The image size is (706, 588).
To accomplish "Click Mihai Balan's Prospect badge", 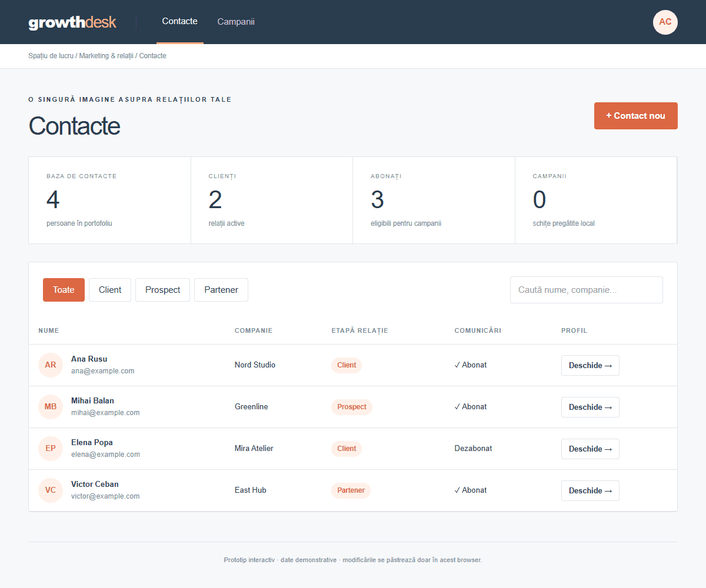I will pos(352,407).
